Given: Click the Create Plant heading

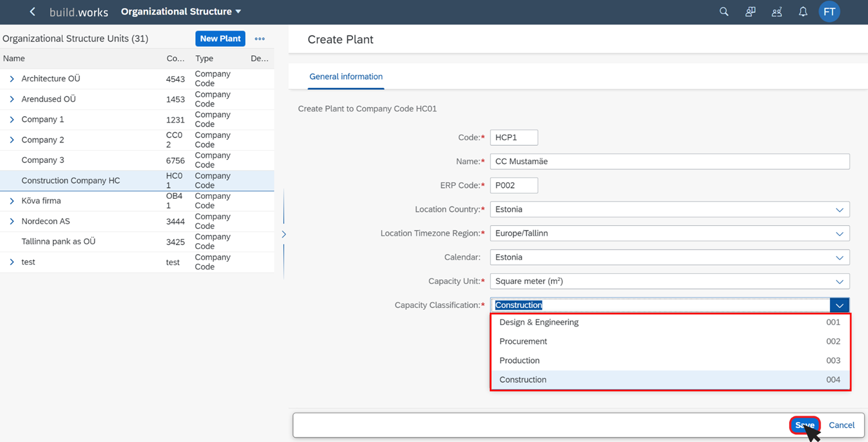Looking at the screenshot, I should 340,39.
